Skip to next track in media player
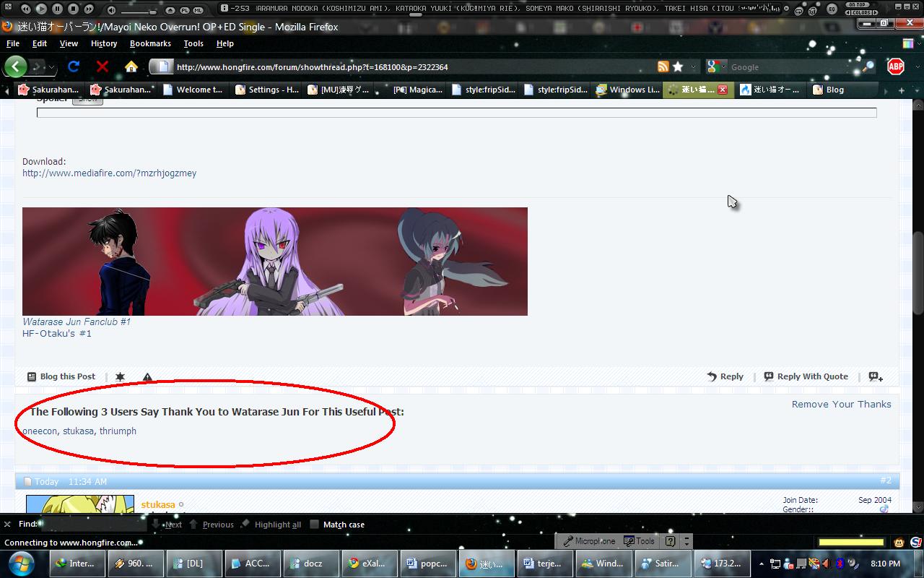924x578 pixels. coord(89,9)
